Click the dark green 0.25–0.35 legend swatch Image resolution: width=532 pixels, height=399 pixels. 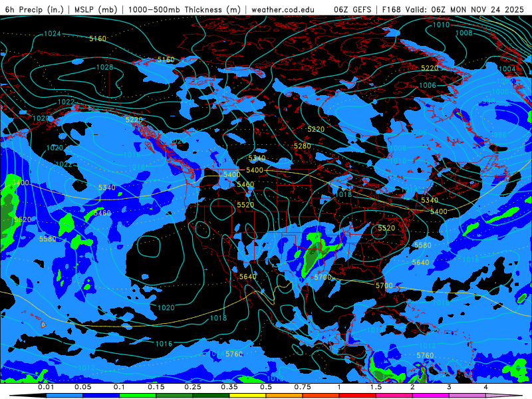211,396
